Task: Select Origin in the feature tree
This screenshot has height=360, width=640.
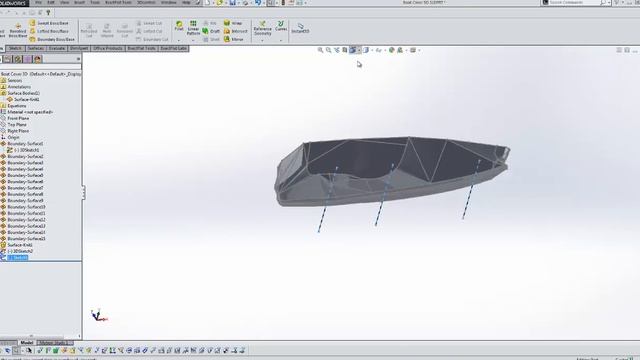Action: point(13,137)
